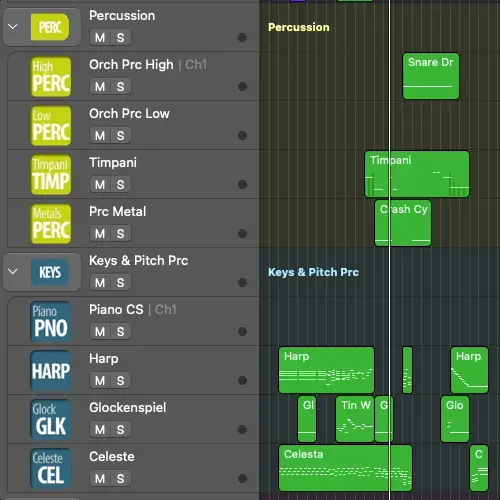Select the Snare Dr region
The image size is (500, 500).
(431, 76)
